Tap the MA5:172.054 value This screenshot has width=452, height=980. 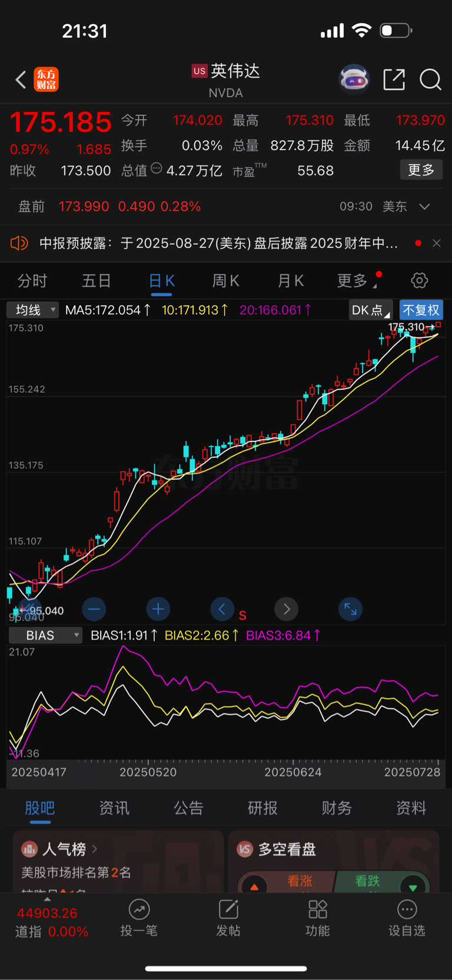tap(108, 310)
